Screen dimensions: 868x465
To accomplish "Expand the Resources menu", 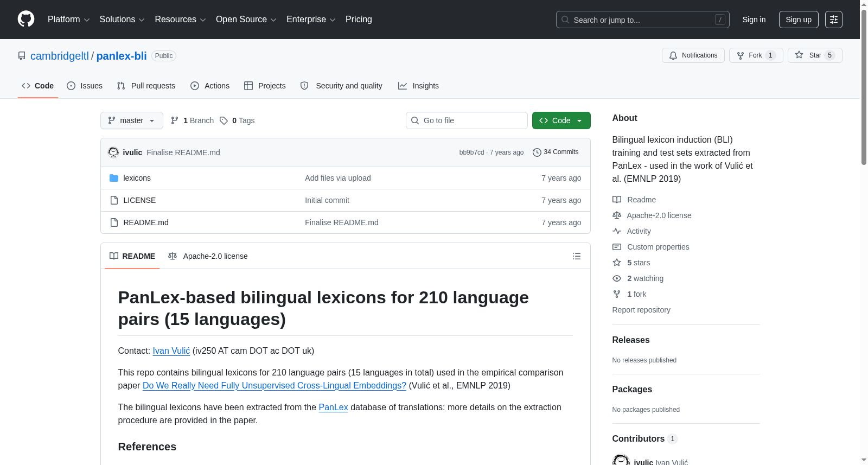I will 180,20.
